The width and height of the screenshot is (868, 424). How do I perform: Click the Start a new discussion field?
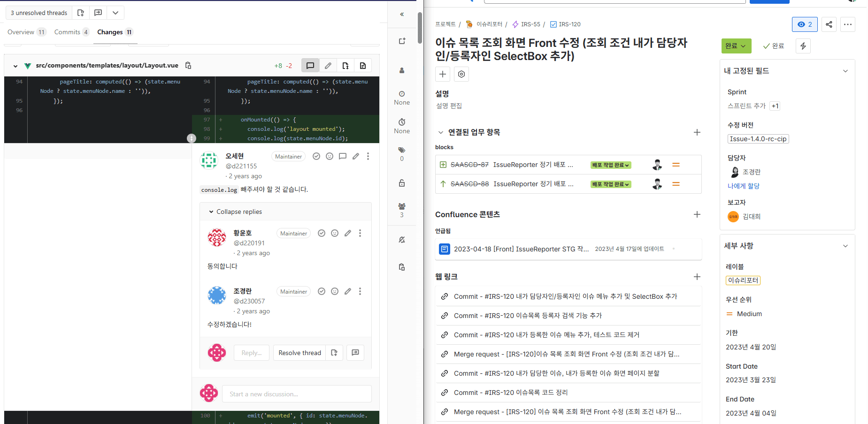[297, 394]
